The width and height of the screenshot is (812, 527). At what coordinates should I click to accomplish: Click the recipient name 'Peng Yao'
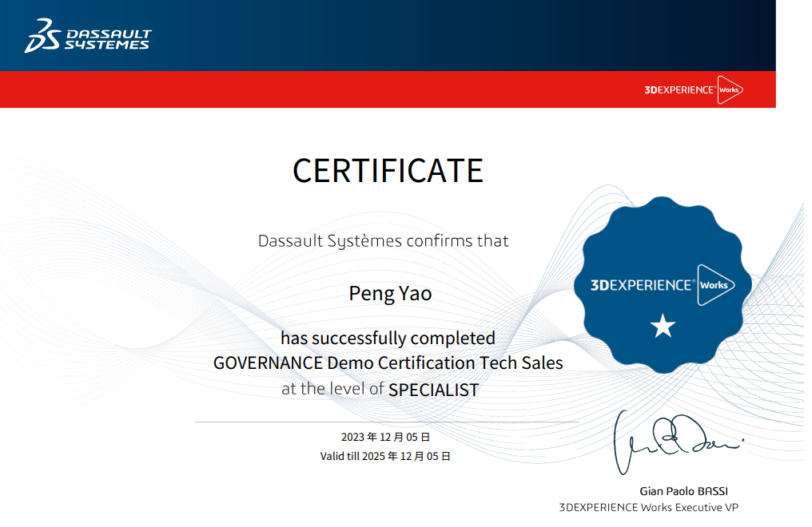[x=390, y=294]
